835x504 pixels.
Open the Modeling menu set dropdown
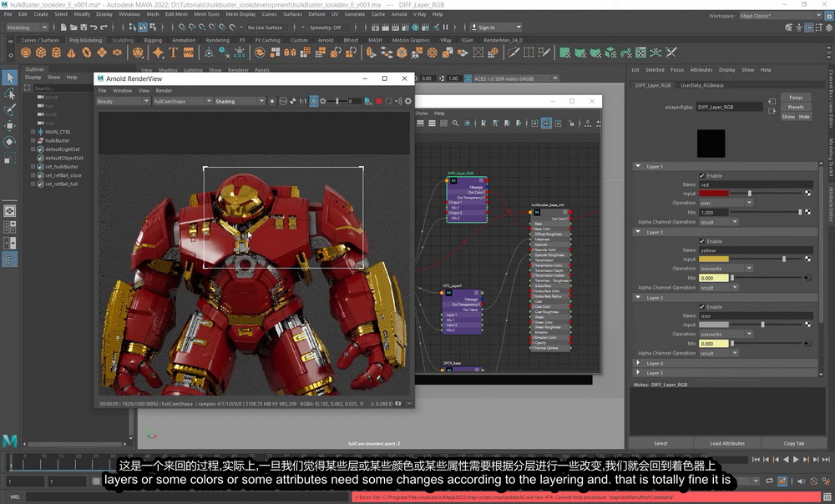[x=28, y=28]
